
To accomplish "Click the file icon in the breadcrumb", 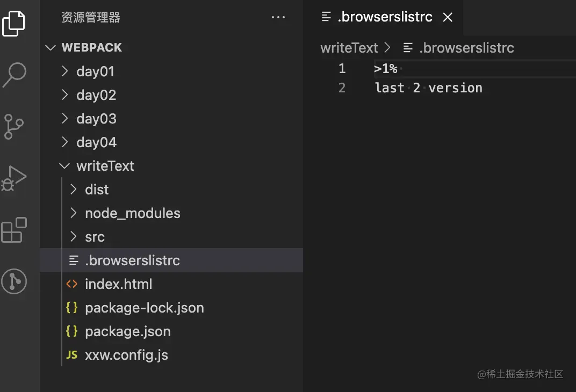I will [x=408, y=48].
